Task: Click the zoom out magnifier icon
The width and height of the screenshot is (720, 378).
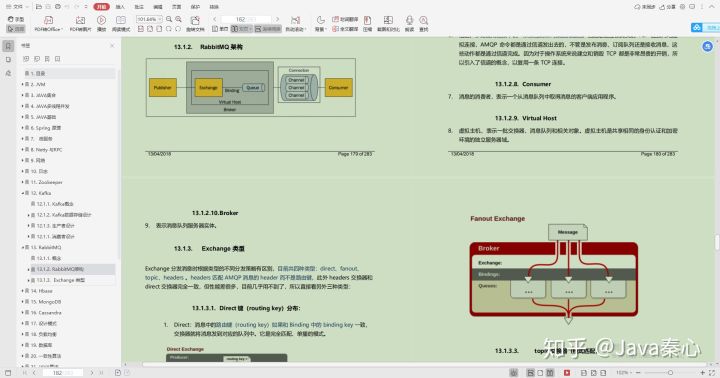Action: (x=169, y=19)
